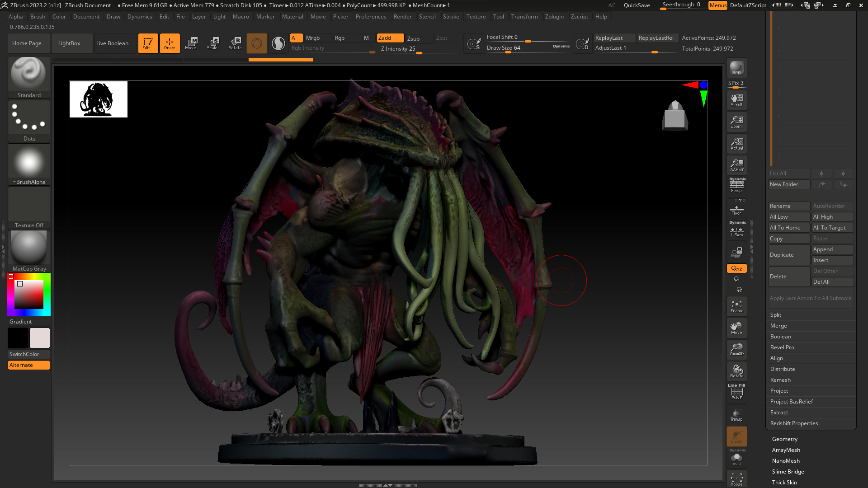Click the SwitchColor button
This screenshot has height=488, width=868.
[29, 354]
